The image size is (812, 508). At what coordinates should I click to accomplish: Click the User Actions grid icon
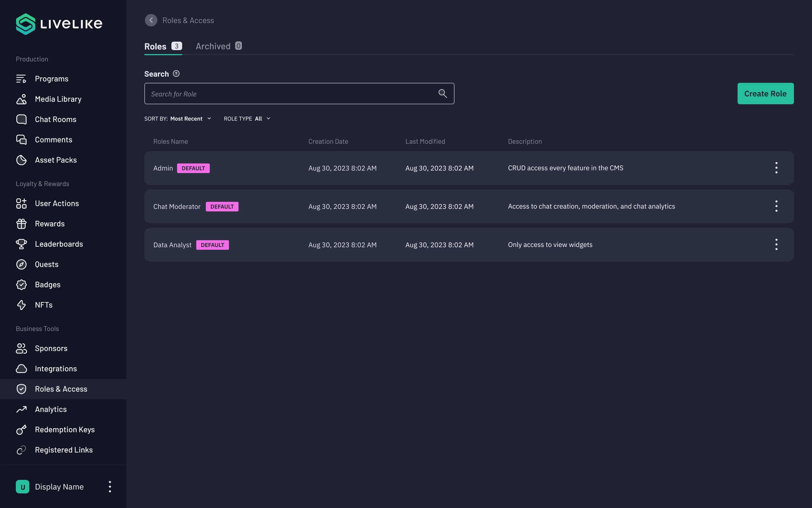[21, 203]
